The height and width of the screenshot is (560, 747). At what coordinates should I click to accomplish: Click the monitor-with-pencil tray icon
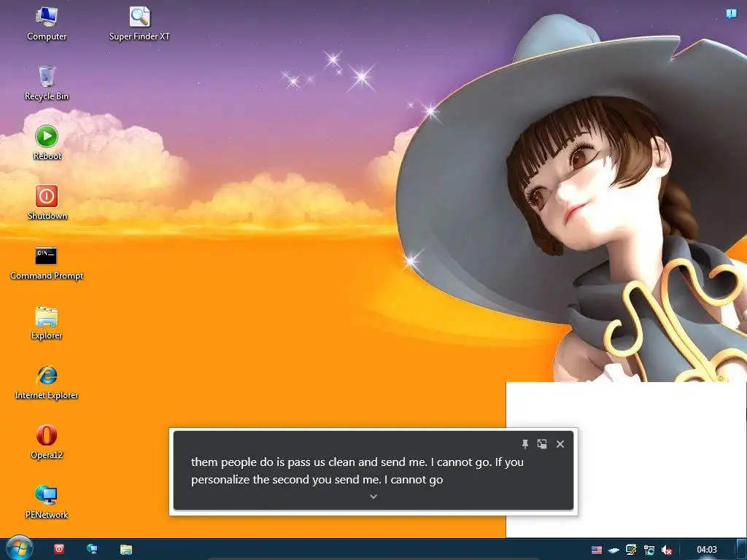point(631,550)
